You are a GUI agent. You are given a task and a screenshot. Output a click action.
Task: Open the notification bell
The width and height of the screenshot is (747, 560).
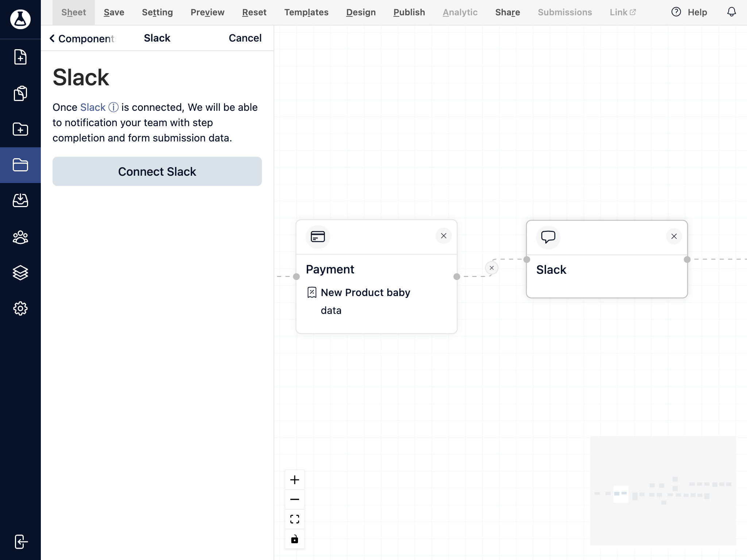click(731, 12)
